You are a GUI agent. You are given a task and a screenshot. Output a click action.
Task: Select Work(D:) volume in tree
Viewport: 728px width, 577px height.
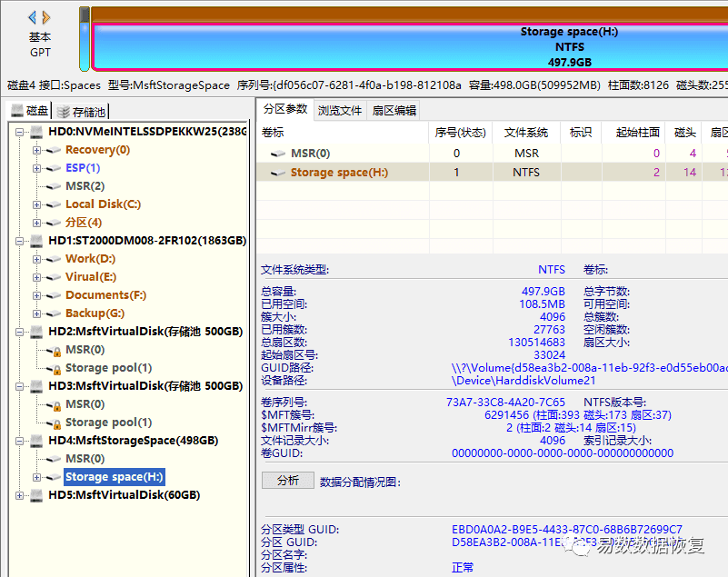[x=91, y=259]
